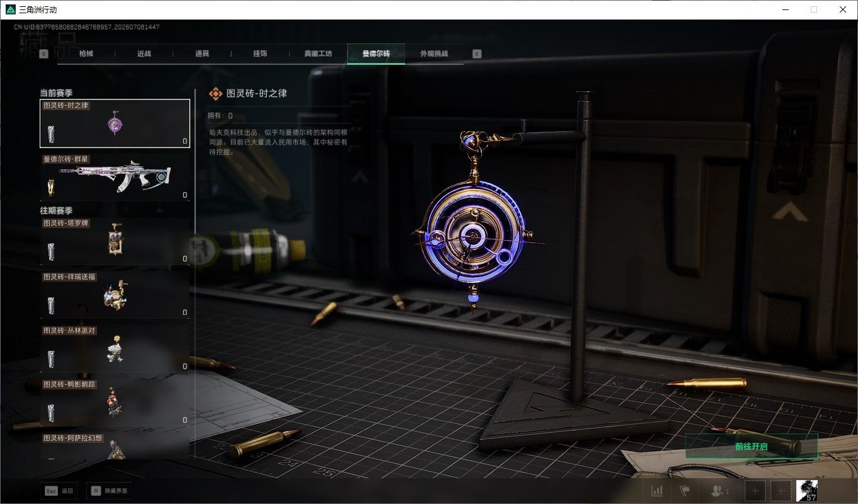The width and height of the screenshot is (858, 504).
Task: Open the player avatar showing level 57
Action: [x=807, y=491]
